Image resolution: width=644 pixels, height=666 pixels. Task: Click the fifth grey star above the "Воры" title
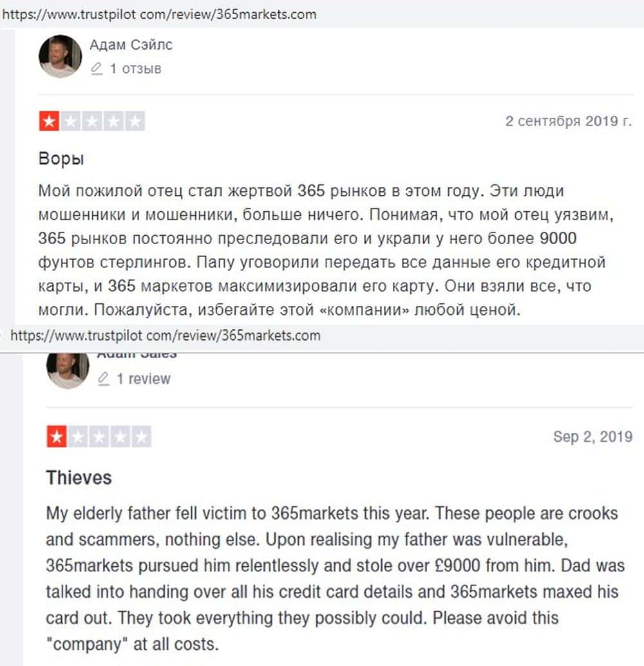point(135,121)
